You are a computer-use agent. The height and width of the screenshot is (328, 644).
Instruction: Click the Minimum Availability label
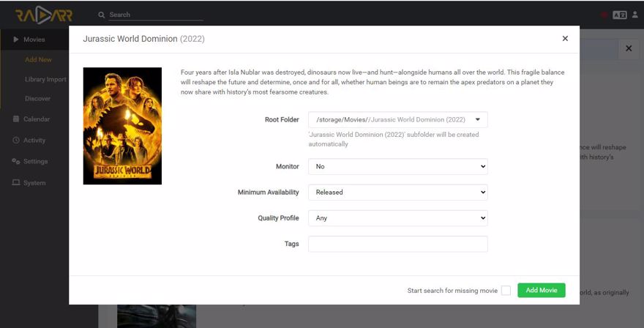[x=268, y=193]
